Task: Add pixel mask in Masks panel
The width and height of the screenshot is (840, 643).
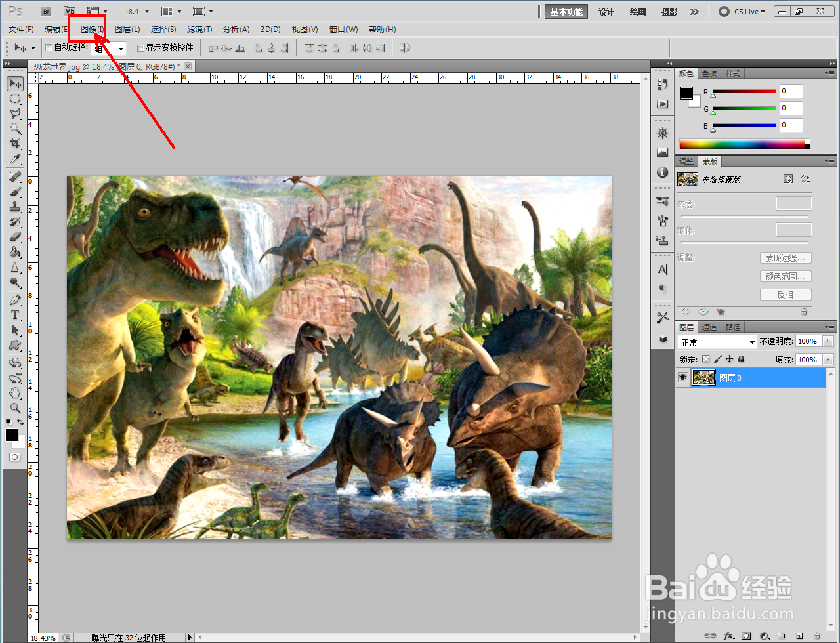Action: [x=788, y=178]
